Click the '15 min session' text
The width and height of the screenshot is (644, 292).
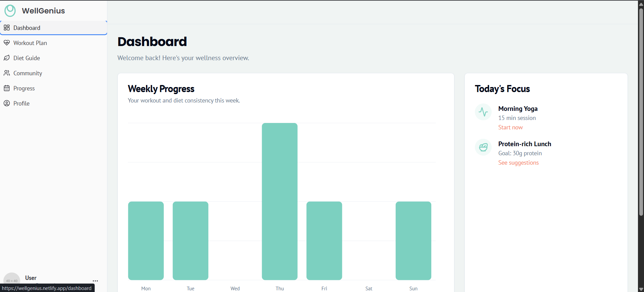[517, 118]
